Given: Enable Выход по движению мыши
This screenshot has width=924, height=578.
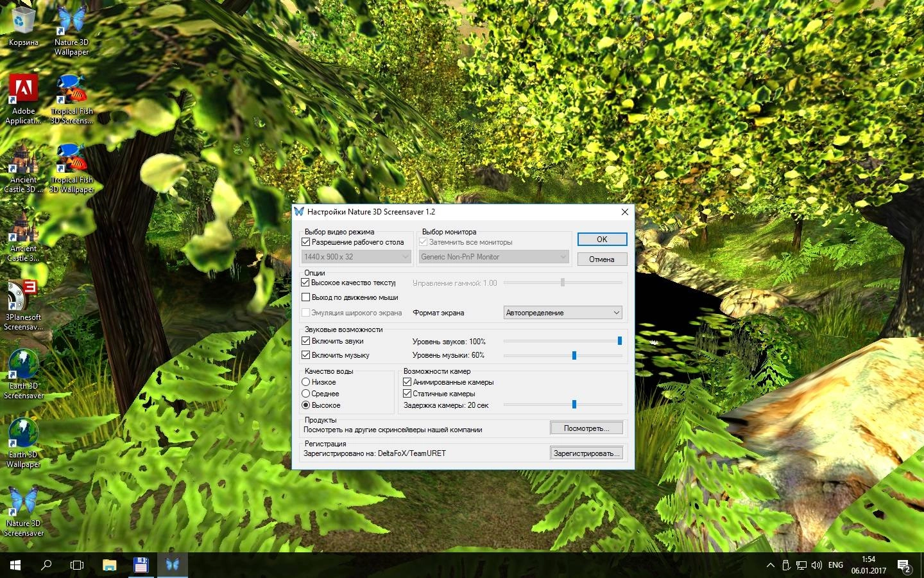Looking at the screenshot, I should (306, 297).
